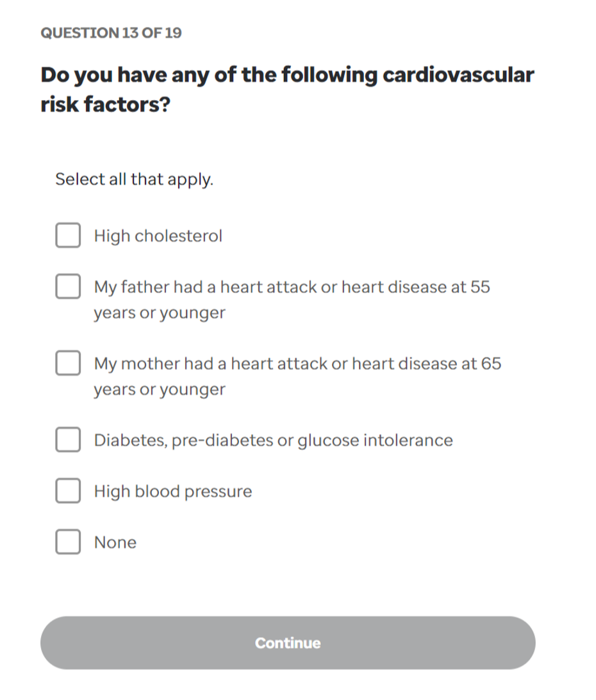This screenshot has width=596, height=700.
Task: Check the None checkbox
Action: (x=68, y=542)
